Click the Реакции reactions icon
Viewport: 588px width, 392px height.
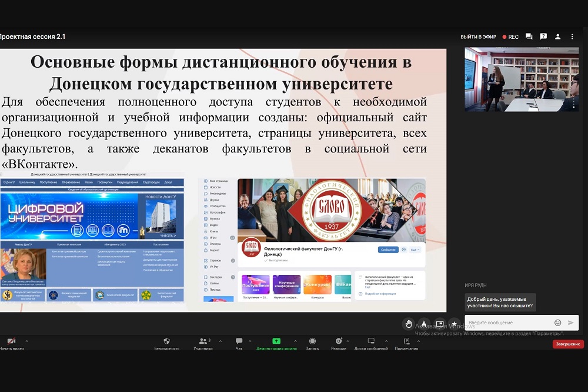coord(339,341)
